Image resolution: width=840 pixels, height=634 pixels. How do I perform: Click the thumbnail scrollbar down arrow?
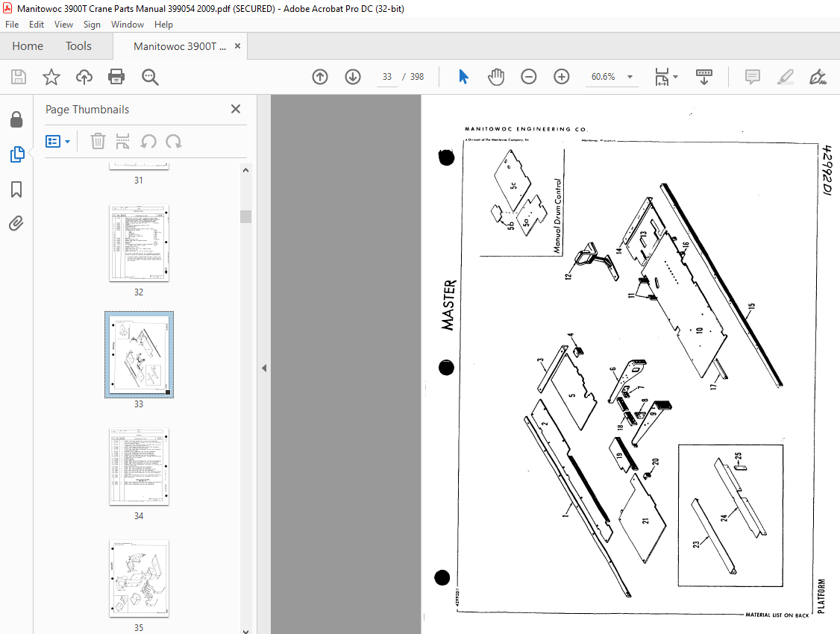click(x=246, y=631)
